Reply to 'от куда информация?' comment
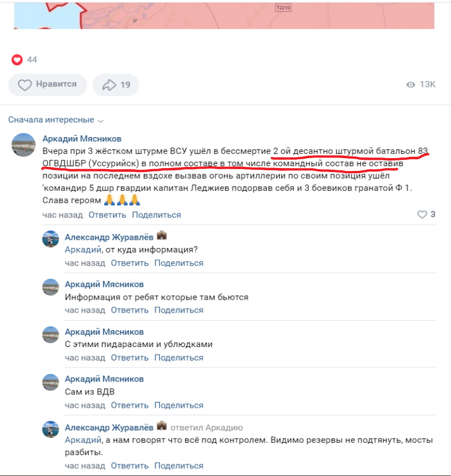The height and width of the screenshot is (476, 451). click(x=129, y=263)
